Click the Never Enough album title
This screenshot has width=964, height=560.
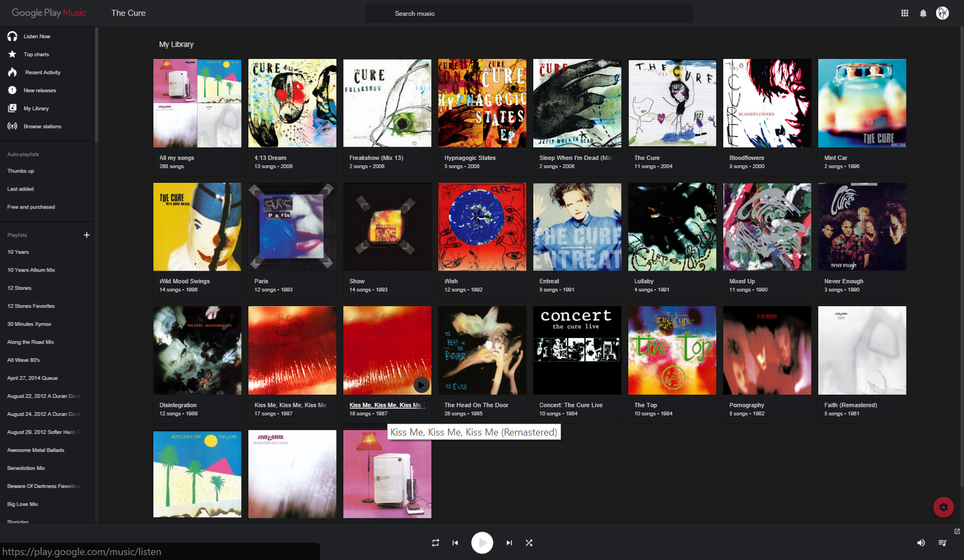[x=843, y=281]
